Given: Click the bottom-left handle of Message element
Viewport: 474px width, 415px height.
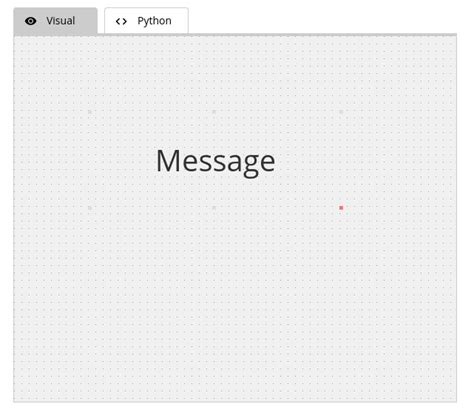Looking at the screenshot, I should click(90, 208).
